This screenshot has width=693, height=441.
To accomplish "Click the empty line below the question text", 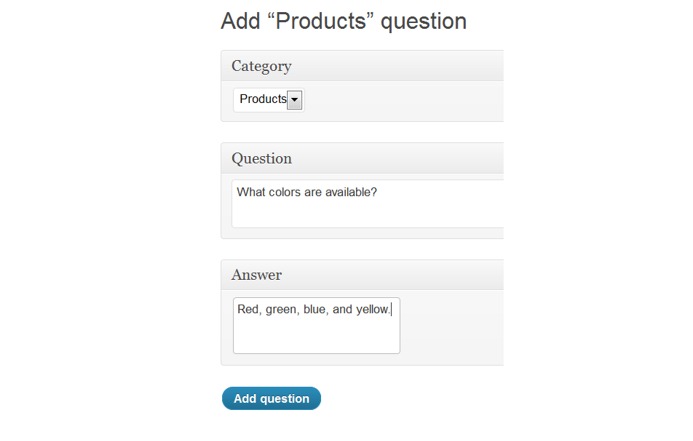I will pyautogui.click(x=360, y=213).
